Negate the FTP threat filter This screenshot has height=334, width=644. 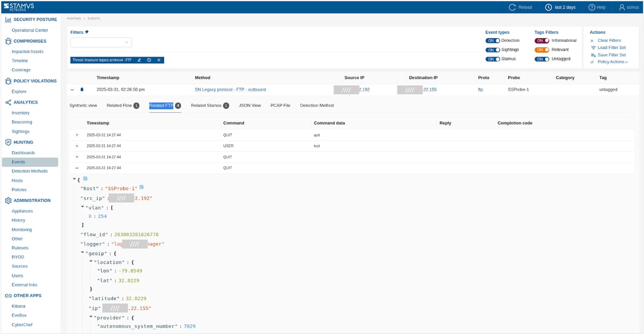149,60
